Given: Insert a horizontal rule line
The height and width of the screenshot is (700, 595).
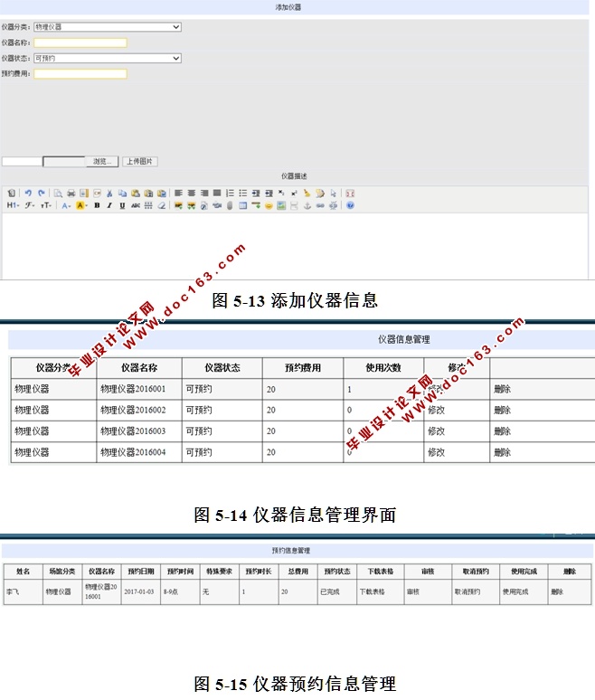Looking at the screenshot, I should point(256,205).
